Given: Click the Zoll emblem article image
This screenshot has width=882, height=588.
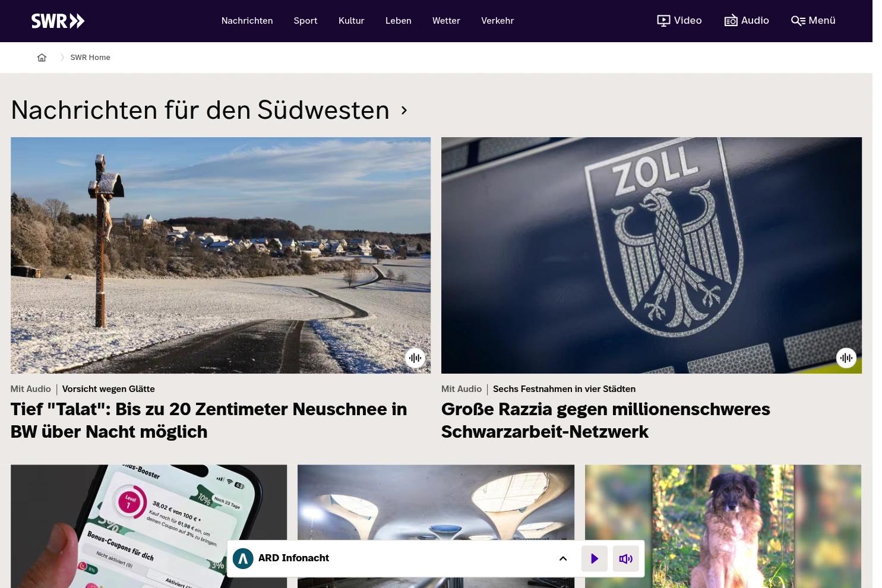Looking at the screenshot, I should pyautogui.click(x=652, y=255).
